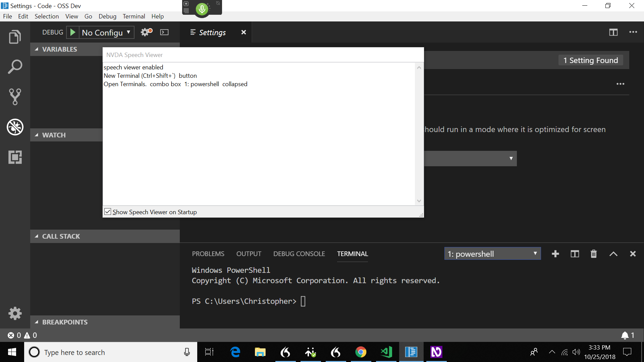Open the Manage gear at bottom of activity bar
644x362 pixels.
click(15, 313)
